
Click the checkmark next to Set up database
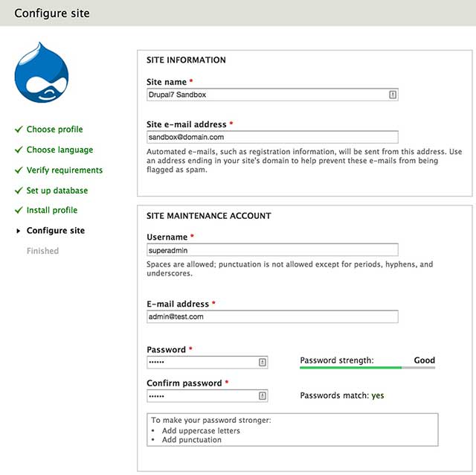(19, 191)
